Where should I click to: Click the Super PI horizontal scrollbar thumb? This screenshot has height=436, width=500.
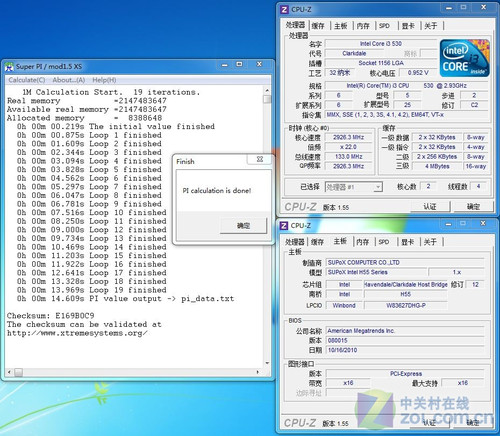19,372
